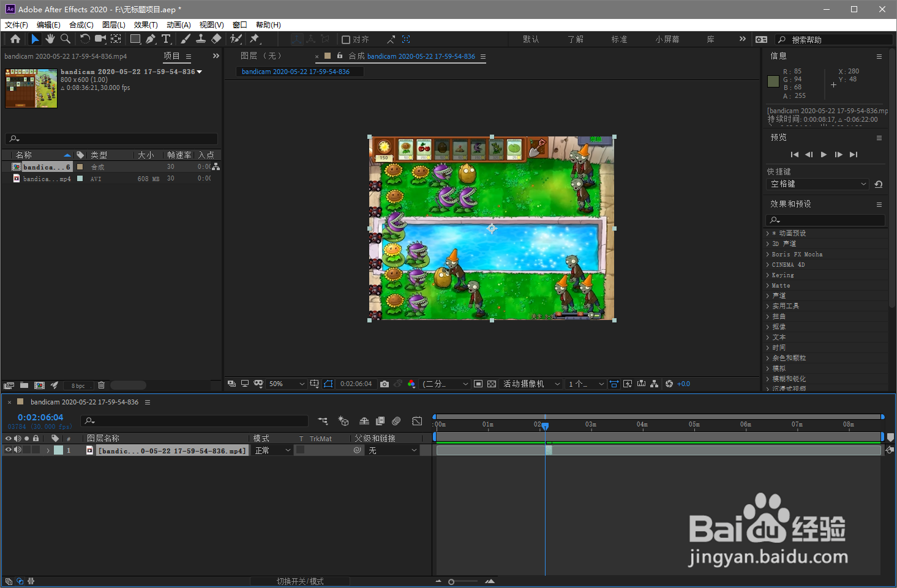
Task: Click the Home icon in the toolbar
Action: point(15,39)
